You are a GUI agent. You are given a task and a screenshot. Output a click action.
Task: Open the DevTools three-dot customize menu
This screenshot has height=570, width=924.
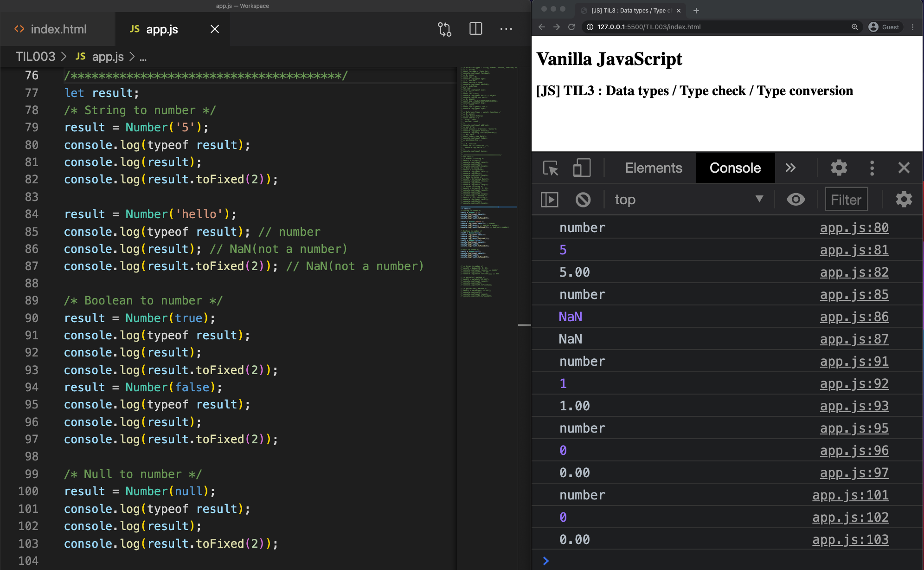tap(872, 168)
